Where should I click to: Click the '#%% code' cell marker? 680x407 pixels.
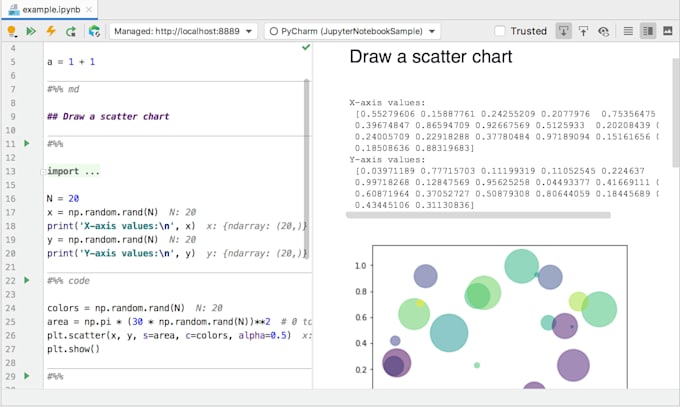click(69, 281)
